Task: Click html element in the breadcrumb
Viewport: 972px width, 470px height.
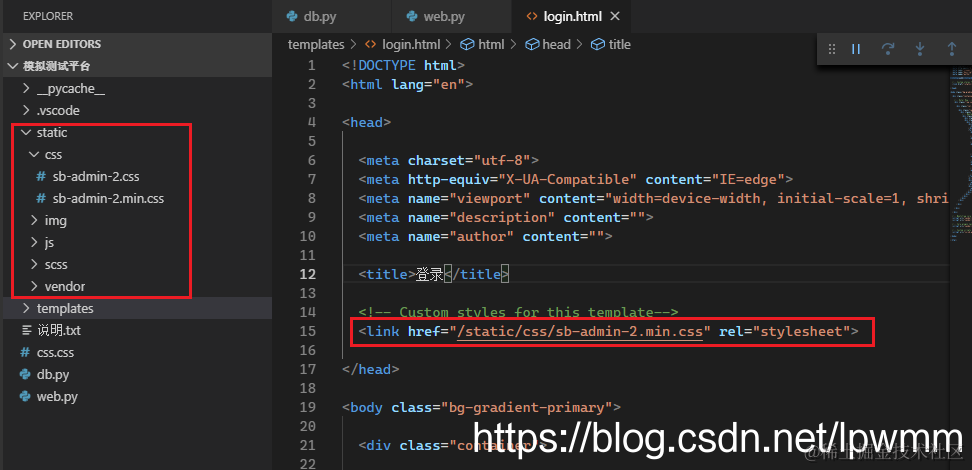Action: [x=491, y=45]
